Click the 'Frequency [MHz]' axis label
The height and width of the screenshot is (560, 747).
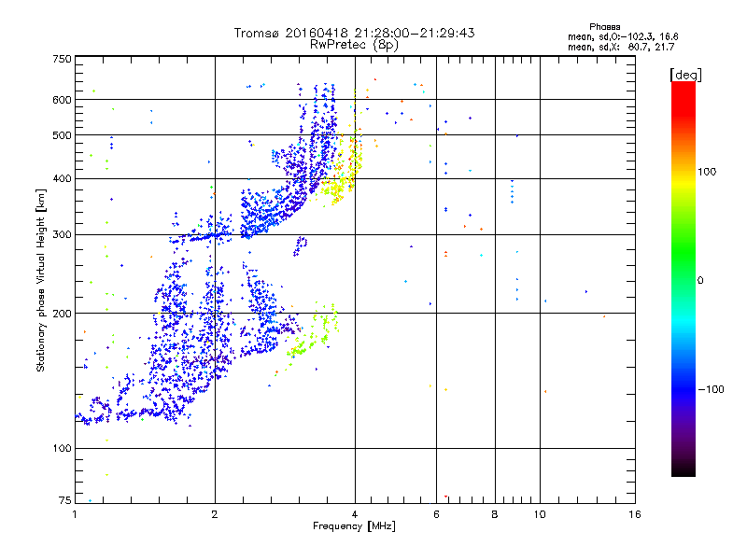(354, 526)
